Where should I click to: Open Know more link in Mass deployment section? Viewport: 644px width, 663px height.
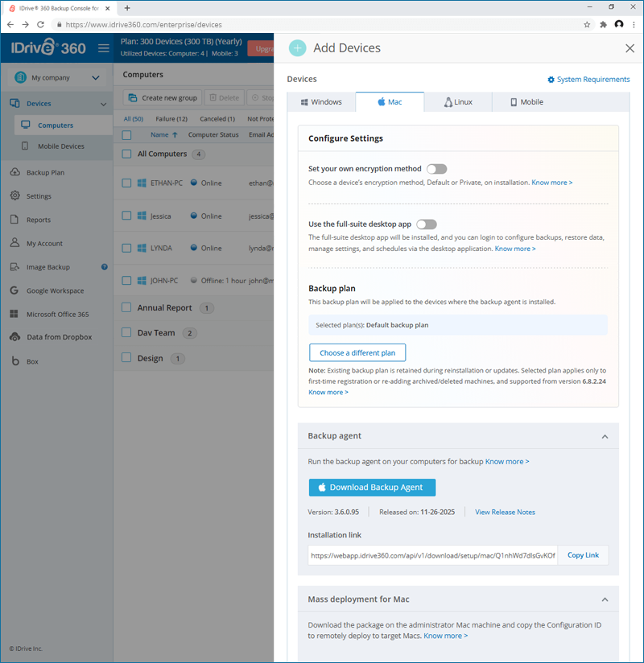click(445, 636)
